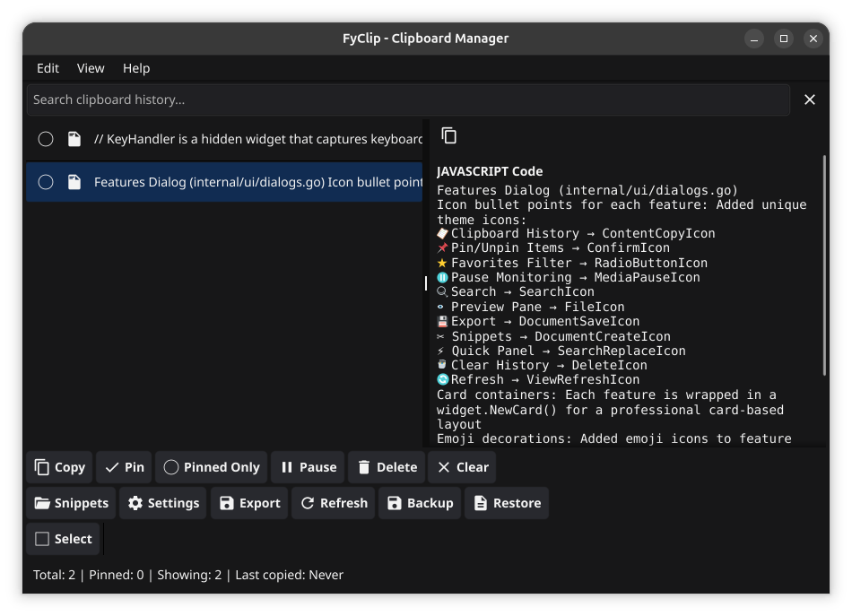Click the 'Last copied: Never' status text
852x616 pixels.
click(x=289, y=575)
